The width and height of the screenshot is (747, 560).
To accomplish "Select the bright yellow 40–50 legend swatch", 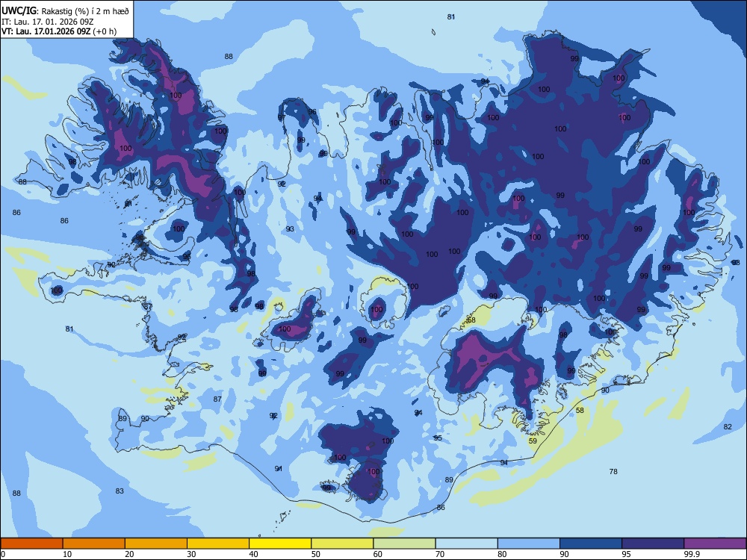I will 280,544.
